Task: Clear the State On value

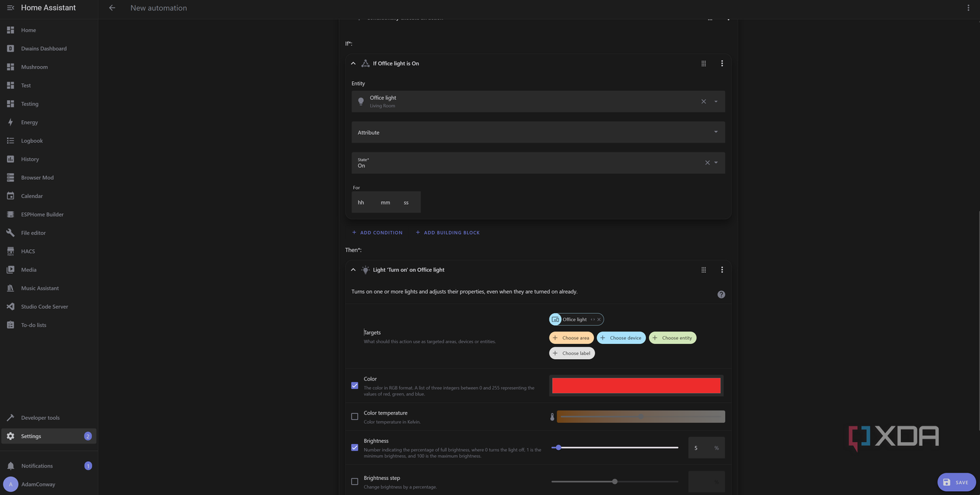Action: (x=707, y=163)
